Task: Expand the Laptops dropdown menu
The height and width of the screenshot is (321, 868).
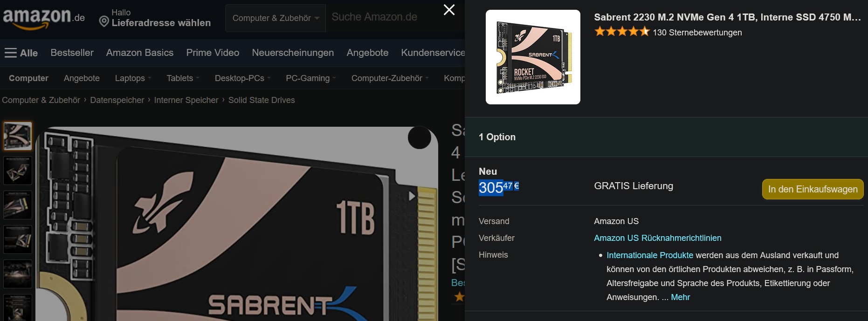Action: click(x=133, y=78)
